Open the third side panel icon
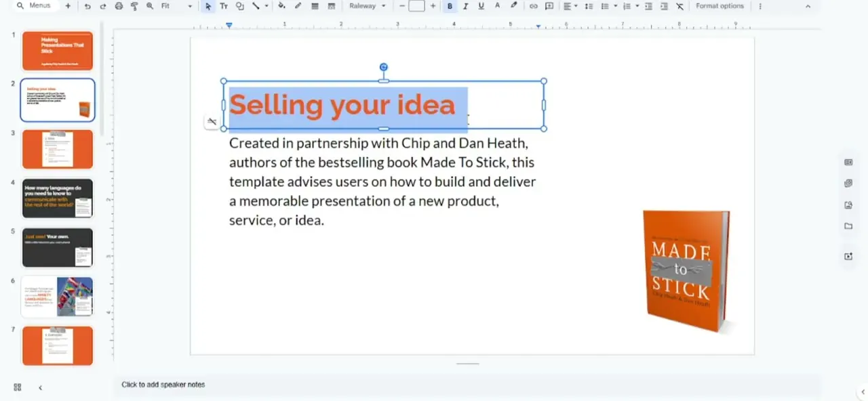Viewport: 868px width, 401px height. click(848, 205)
